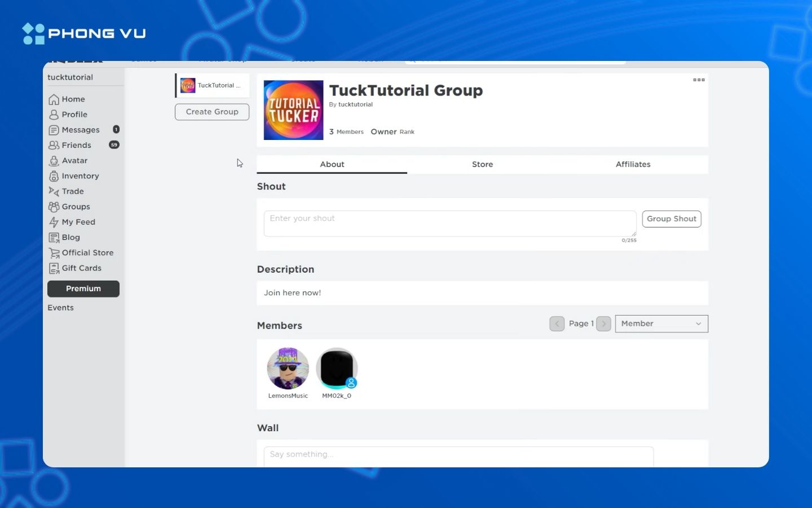
Task: Click the Premium button
Action: click(83, 288)
